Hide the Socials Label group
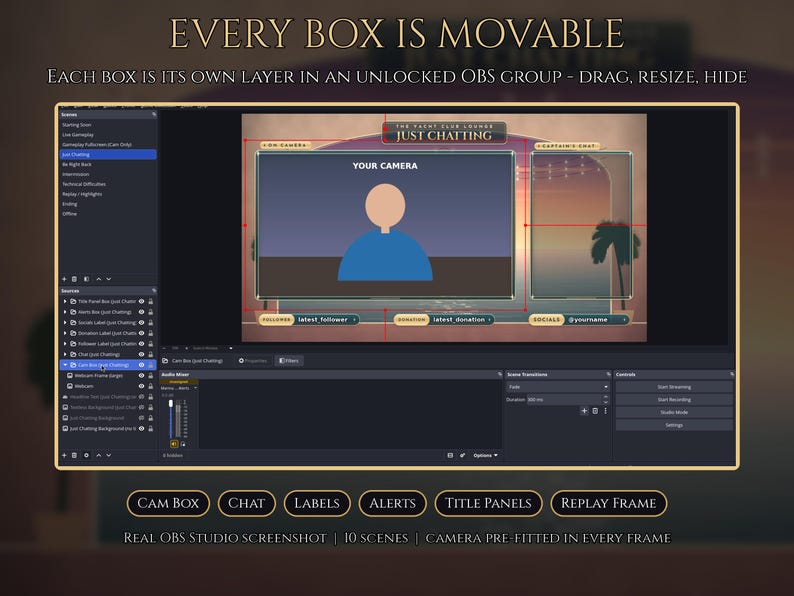This screenshot has width=794, height=596. coord(141,323)
